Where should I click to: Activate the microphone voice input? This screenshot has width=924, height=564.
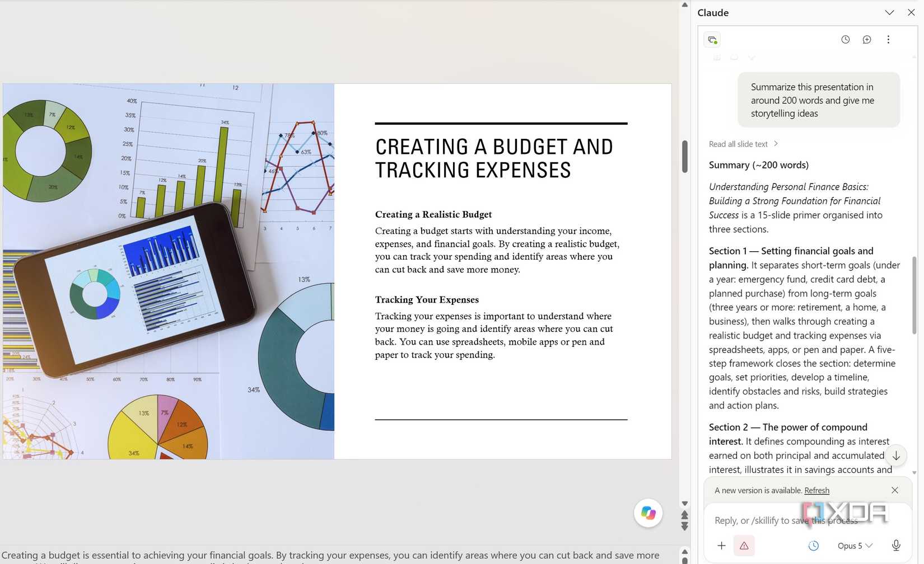pyautogui.click(x=896, y=546)
